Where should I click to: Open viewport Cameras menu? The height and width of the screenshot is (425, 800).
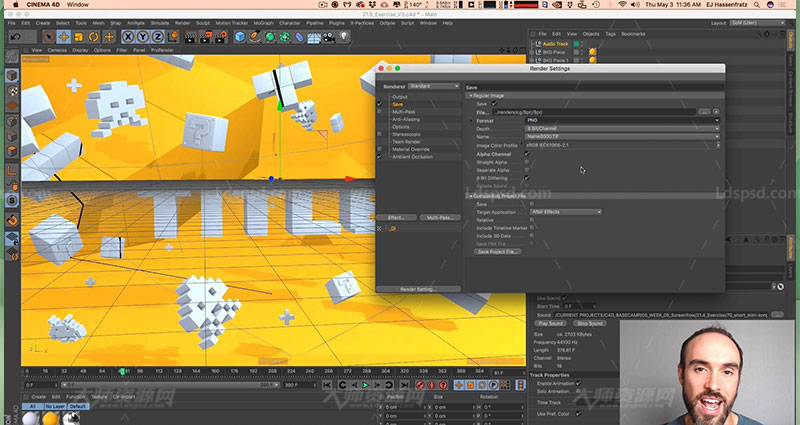click(x=57, y=50)
